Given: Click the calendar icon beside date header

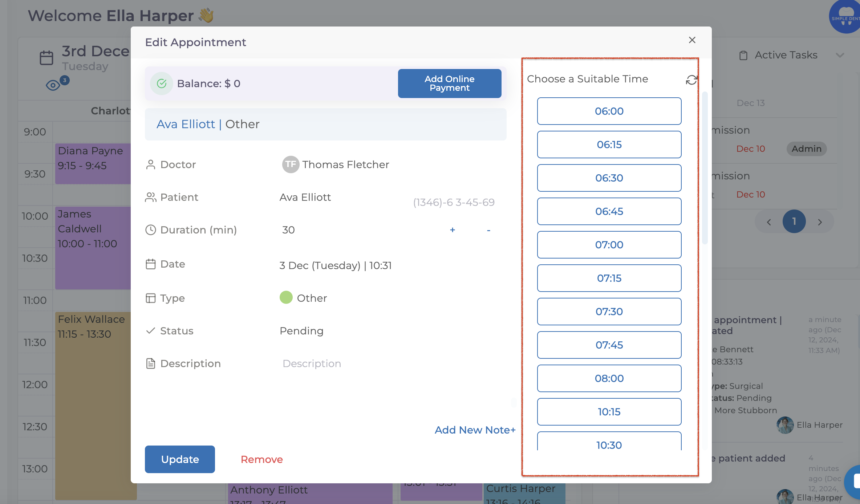Looking at the screenshot, I should (x=46, y=58).
